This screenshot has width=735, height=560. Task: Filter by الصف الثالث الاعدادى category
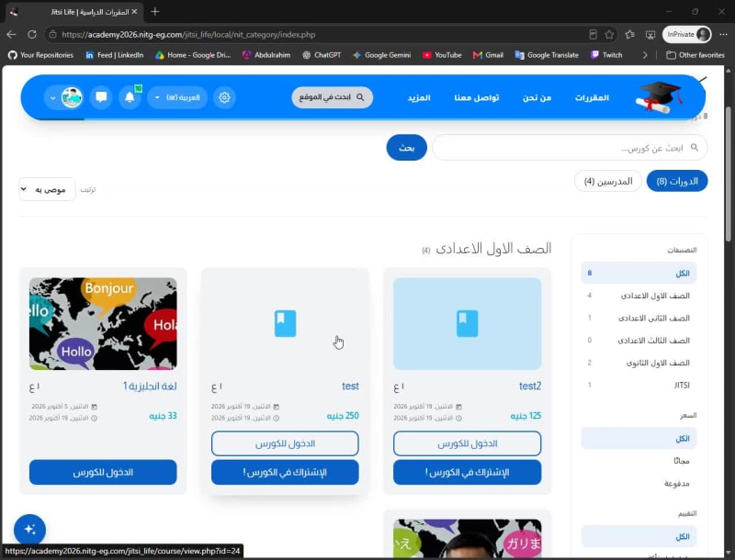coord(639,341)
